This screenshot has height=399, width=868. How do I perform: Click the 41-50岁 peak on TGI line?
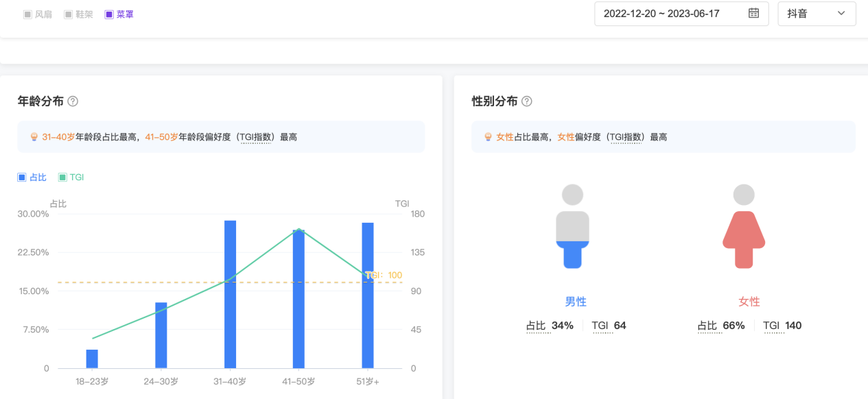(x=298, y=230)
